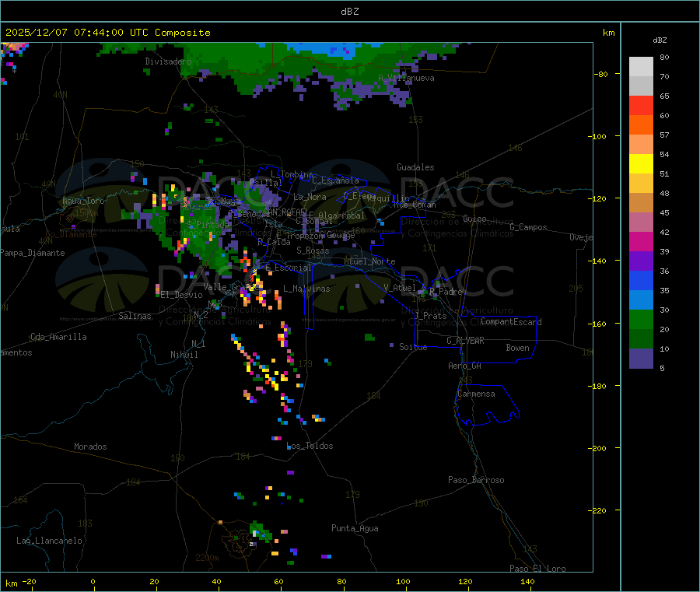Click the 65 dBZ red legend swatch
The width and height of the screenshot is (700, 592).
pyautogui.click(x=641, y=105)
